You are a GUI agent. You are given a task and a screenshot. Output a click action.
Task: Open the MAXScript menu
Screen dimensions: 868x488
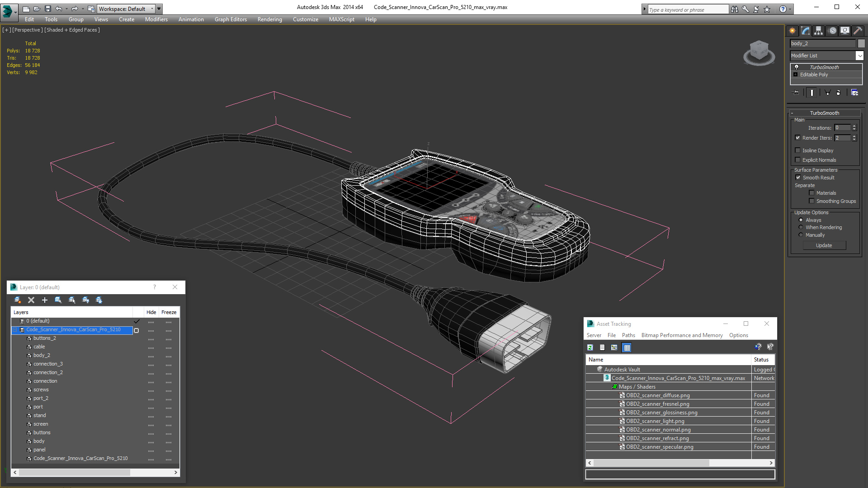(x=341, y=19)
